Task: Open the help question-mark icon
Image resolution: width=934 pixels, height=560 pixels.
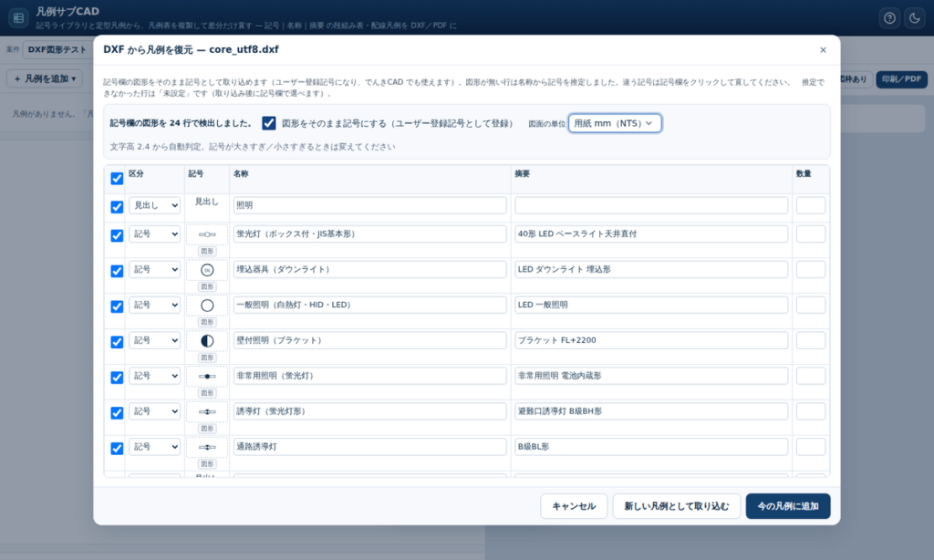Action: 889,18
